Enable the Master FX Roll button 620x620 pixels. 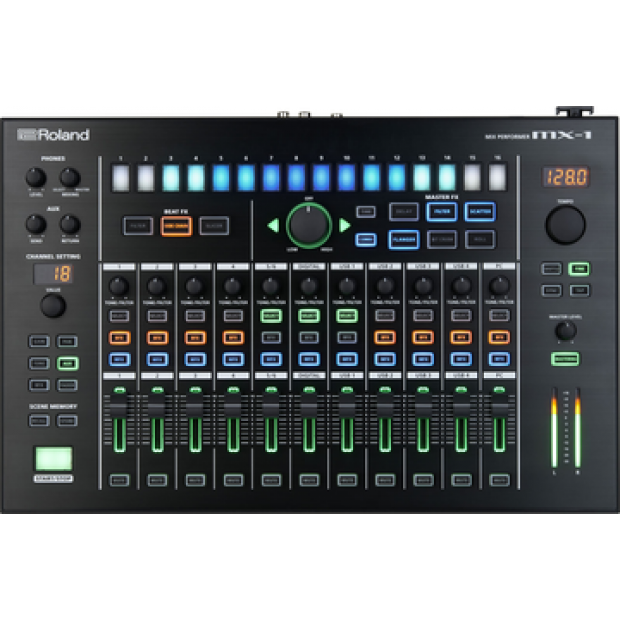pos(480,239)
